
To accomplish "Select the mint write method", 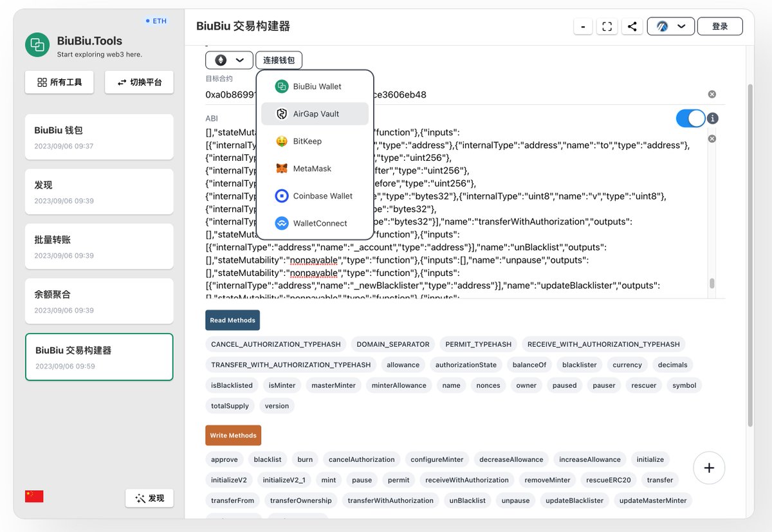I will point(329,480).
